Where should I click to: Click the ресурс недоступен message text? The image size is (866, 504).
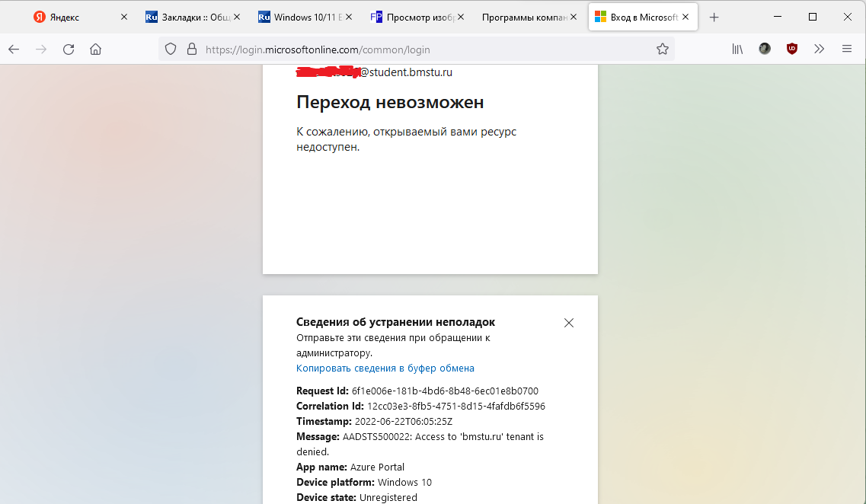(x=407, y=139)
